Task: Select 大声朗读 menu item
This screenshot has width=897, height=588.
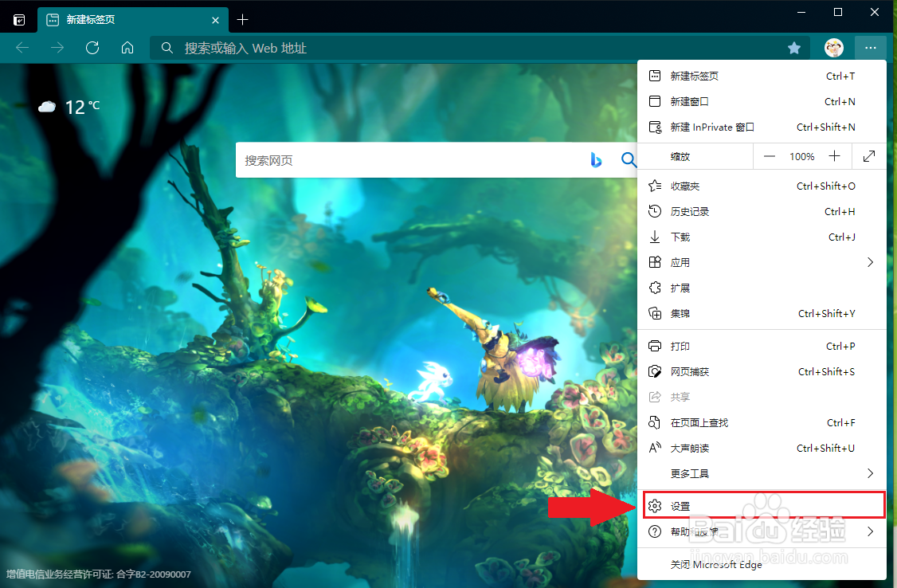Action: coord(762,449)
